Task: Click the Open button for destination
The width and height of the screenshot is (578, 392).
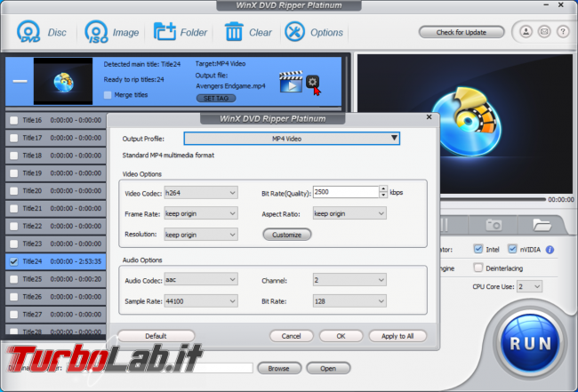Action: coord(328,368)
